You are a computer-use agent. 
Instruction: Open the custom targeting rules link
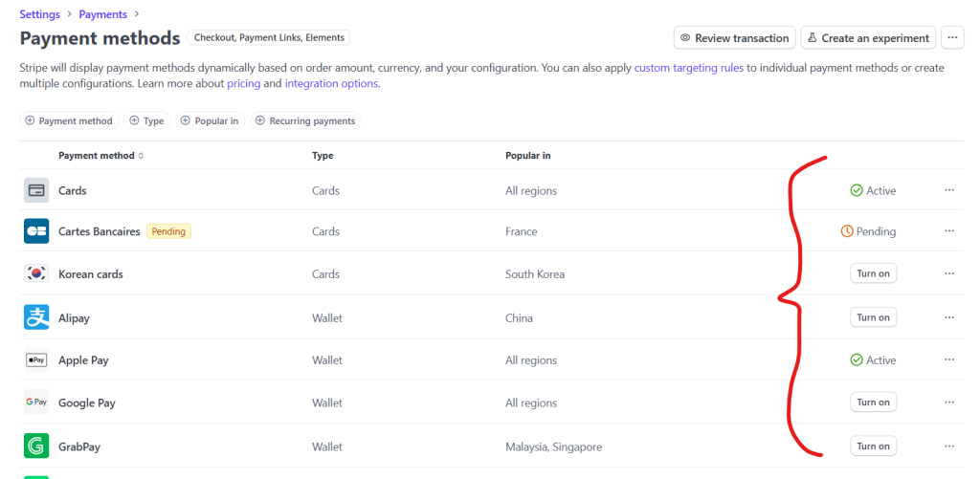(688, 68)
